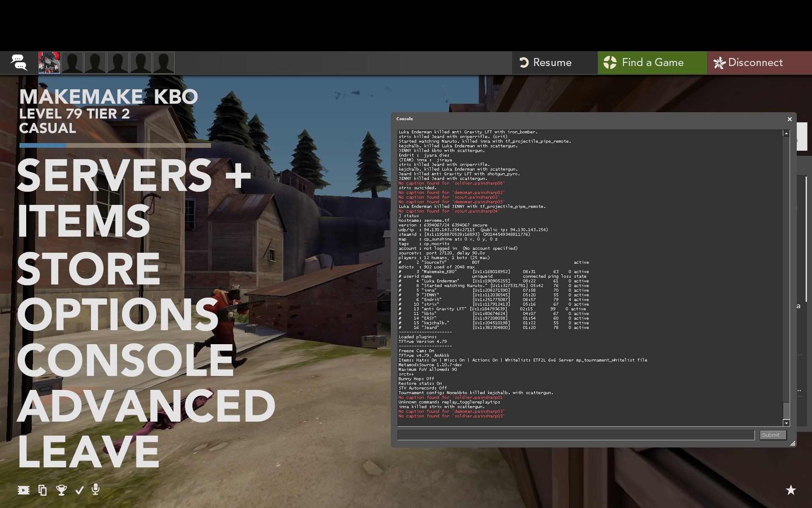Image resolution: width=812 pixels, height=508 pixels.
Task: Open the ITEMS menu
Action: [83, 221]
